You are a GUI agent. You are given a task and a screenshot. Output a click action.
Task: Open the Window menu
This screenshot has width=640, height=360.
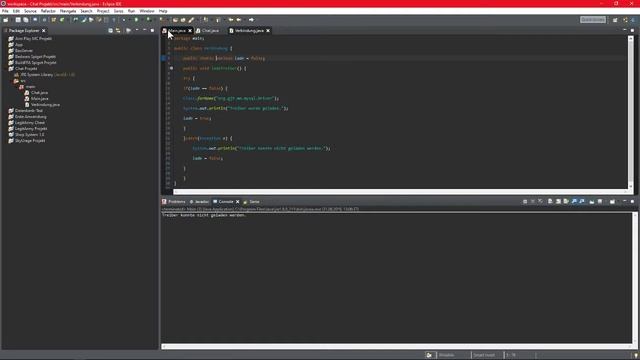147,11
